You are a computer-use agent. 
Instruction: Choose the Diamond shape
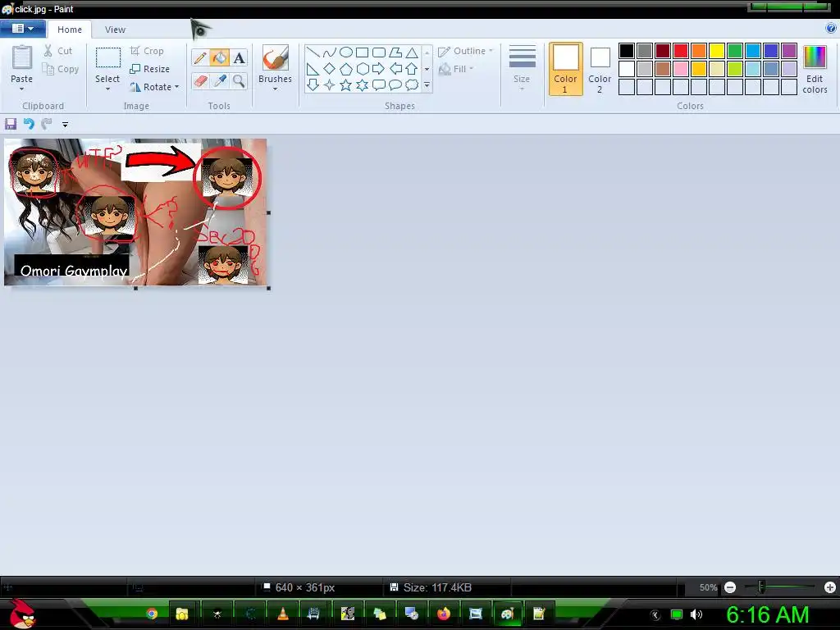pyautogui.click(x=330, y=69)
